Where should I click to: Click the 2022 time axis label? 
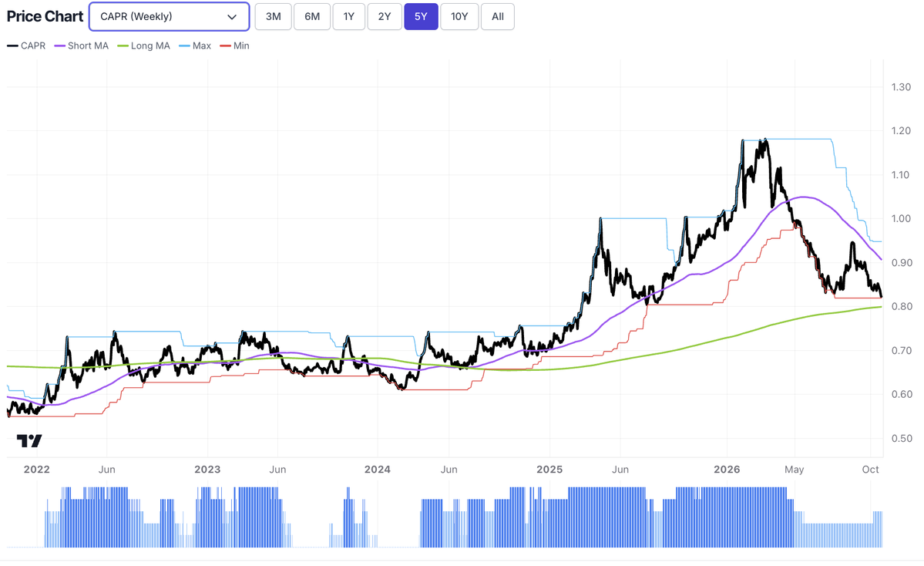pyautogui.click(x=36, y=470)
